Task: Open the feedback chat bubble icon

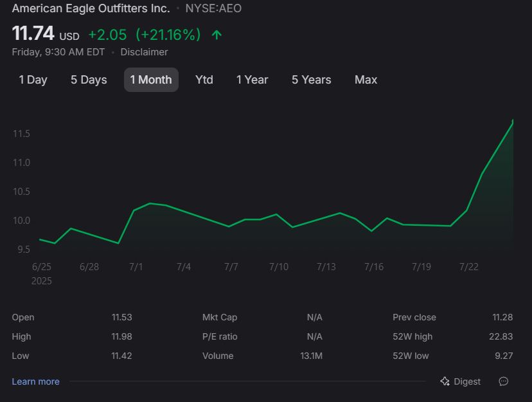Action: click(x=504, y=381)
